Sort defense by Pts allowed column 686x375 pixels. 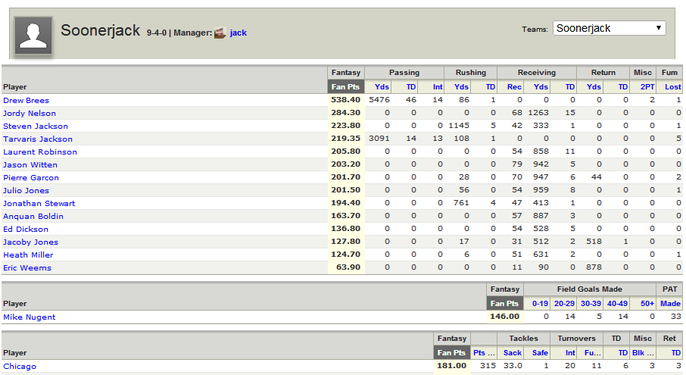(x=484, y=353)
